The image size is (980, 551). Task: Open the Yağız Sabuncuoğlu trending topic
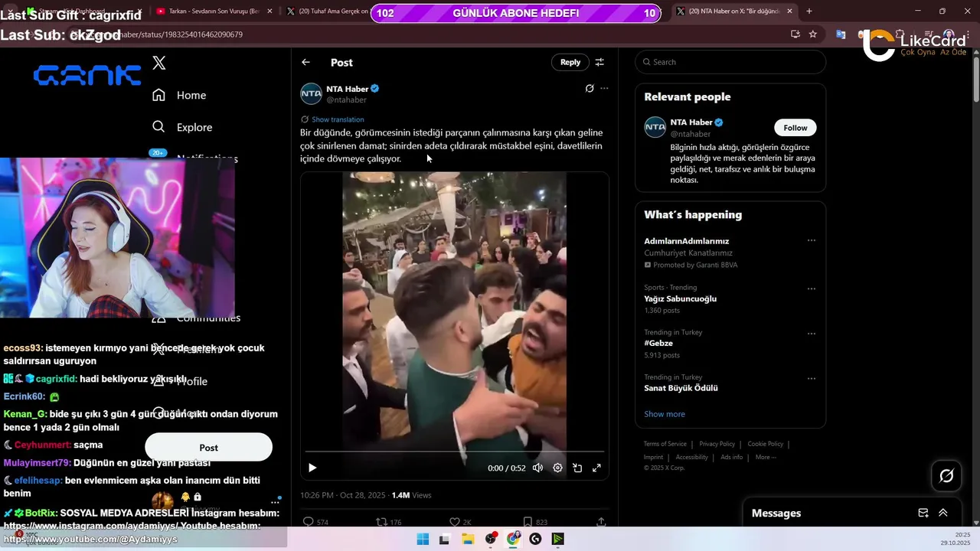click(x=680, y=298)
